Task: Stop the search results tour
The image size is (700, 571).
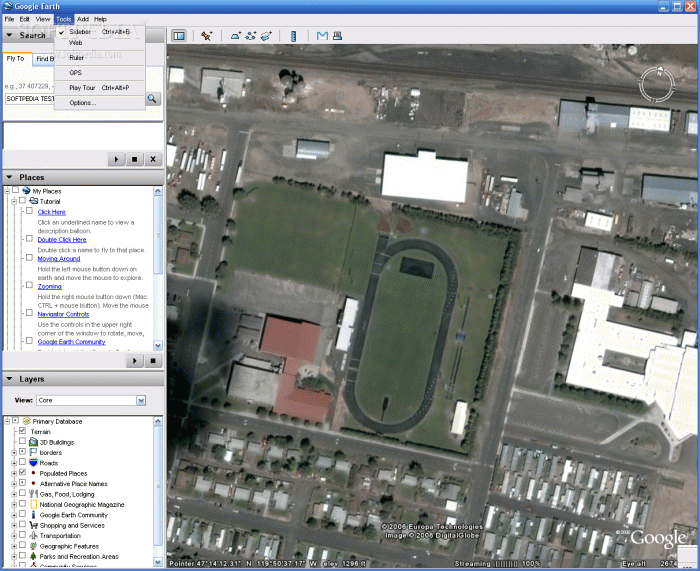Action: [x=134, y=159]
